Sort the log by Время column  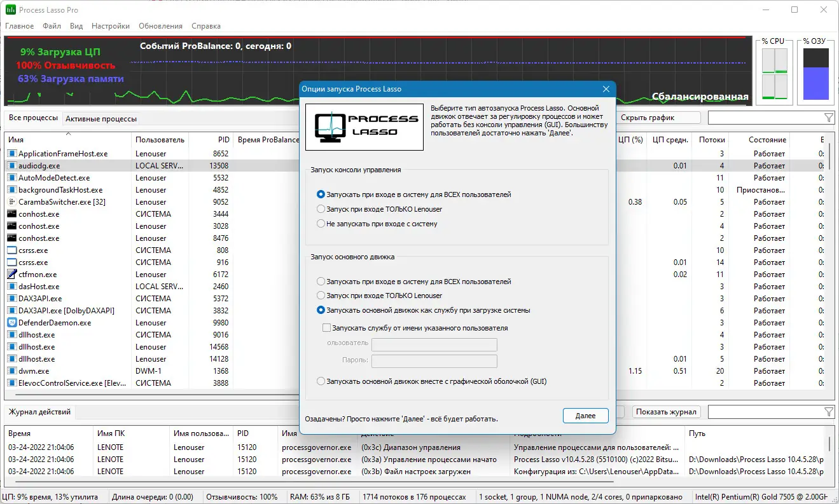(x=49, y=433)
